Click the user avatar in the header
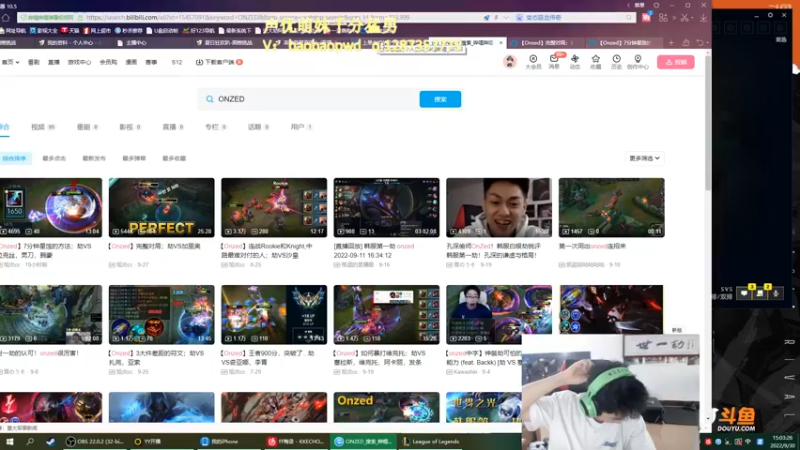This screenshot has width=800, height=450. tap(510, 61)
